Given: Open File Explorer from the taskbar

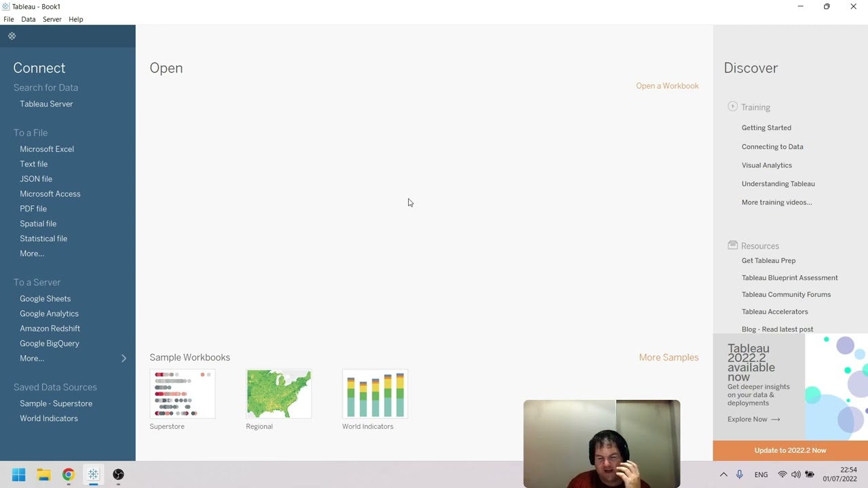Looking at the screenshot, I should 44,474.
